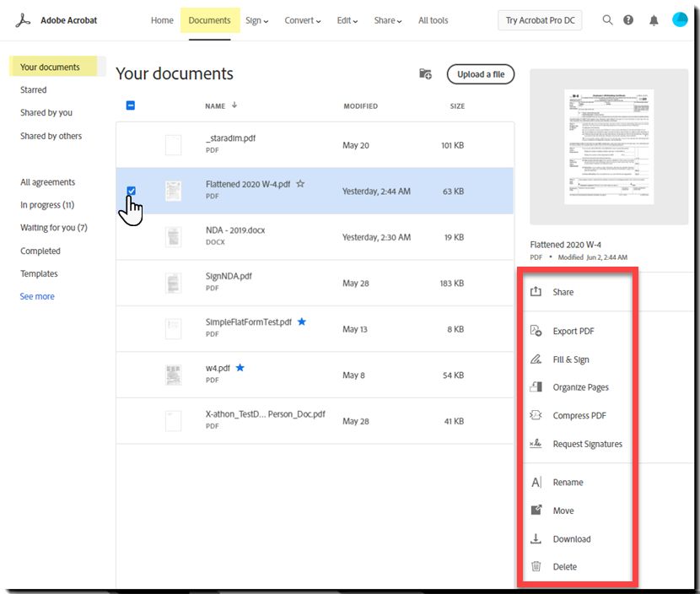Open file name w4.pdf
The width and height of the screenshot is (700, 594).
pos(218,368)
